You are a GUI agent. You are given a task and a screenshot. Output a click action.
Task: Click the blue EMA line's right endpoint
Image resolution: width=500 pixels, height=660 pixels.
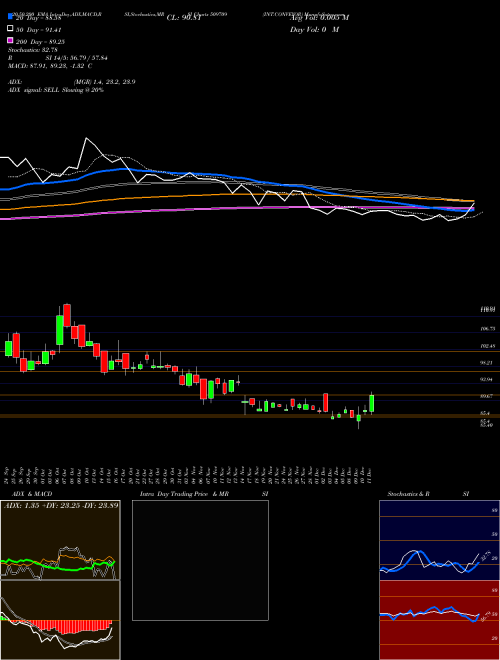[x=473, y=209]
